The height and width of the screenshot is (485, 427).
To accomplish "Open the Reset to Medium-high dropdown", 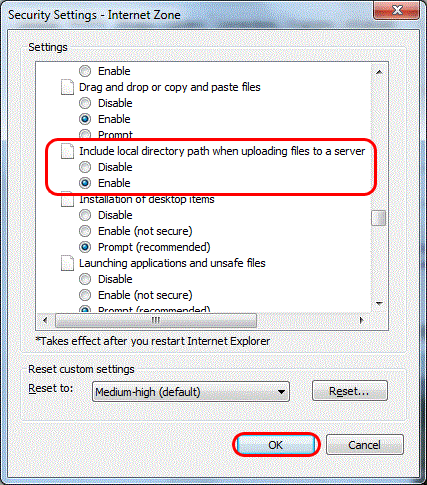I will (191, 392).
